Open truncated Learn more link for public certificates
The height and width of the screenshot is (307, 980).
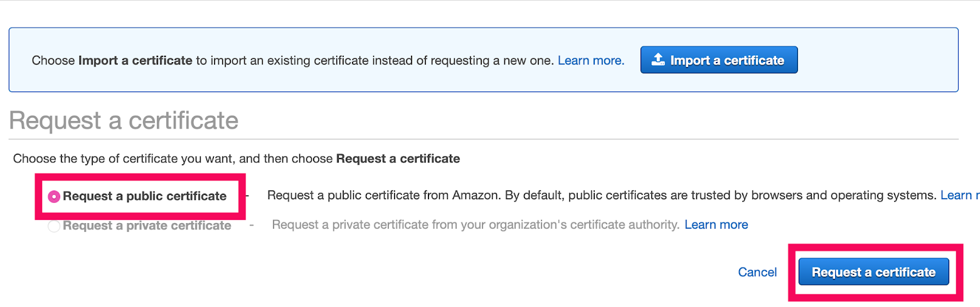(x=960, y=195)
